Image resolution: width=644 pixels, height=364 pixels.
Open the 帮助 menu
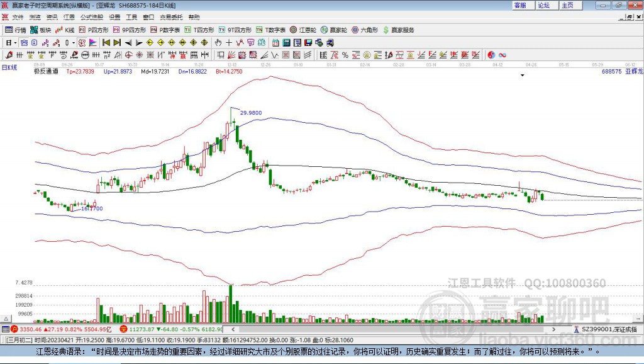(194, 17)
